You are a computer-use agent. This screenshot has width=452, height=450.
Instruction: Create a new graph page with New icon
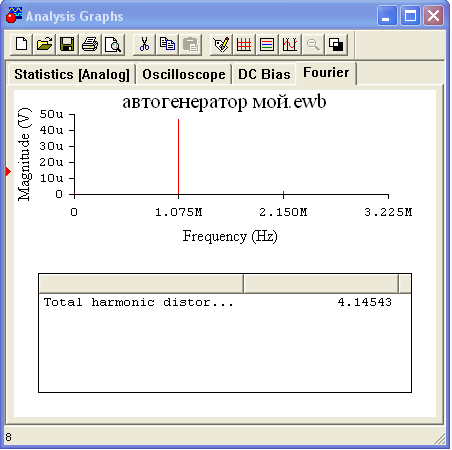click(22, 44)
